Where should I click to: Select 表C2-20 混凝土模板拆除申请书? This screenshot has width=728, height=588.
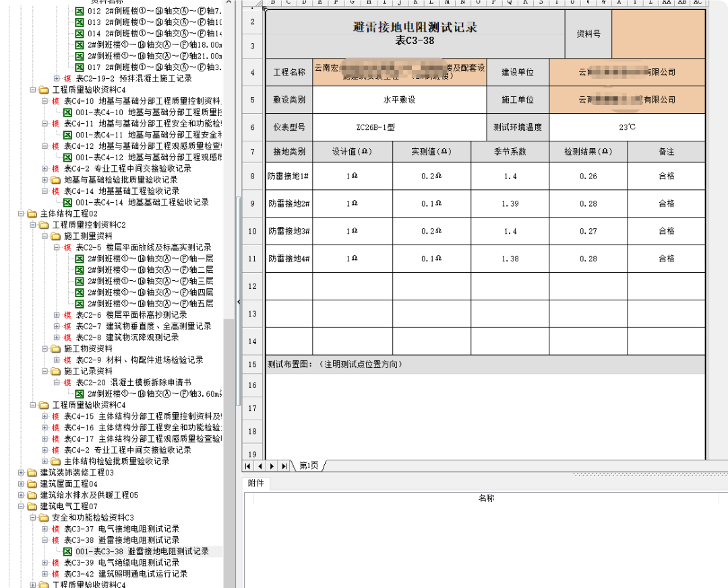(133, 383)
